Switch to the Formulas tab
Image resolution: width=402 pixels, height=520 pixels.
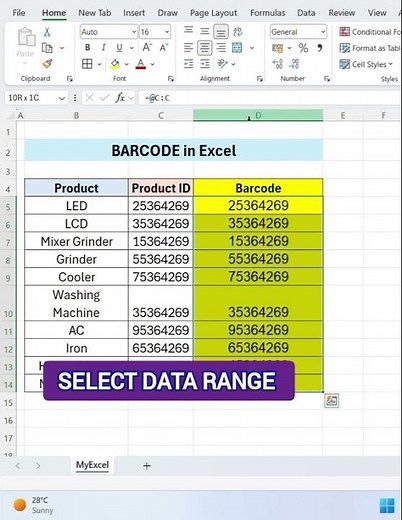pyautogui.click(x=268, y=13)
